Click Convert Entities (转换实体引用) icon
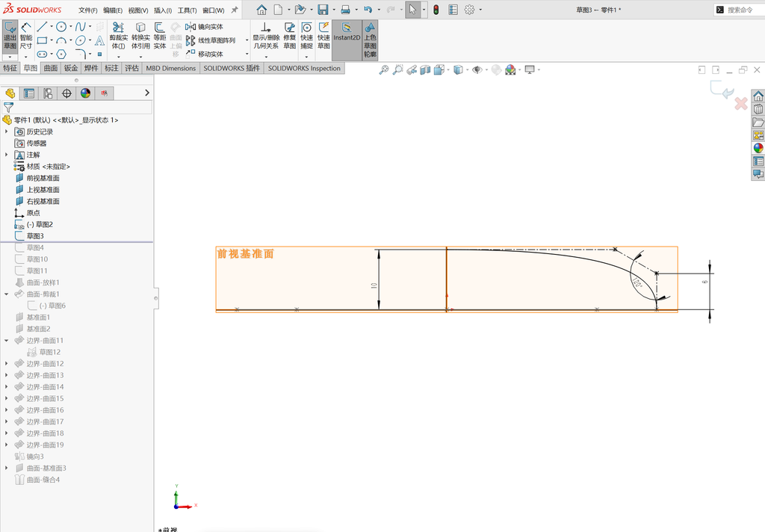 140,36
